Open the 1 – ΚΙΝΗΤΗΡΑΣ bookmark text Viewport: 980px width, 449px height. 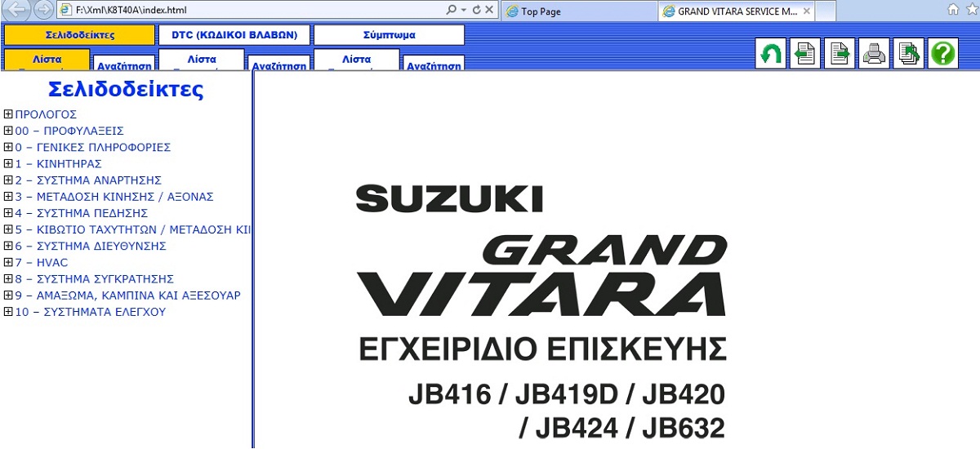coord(58,163)
